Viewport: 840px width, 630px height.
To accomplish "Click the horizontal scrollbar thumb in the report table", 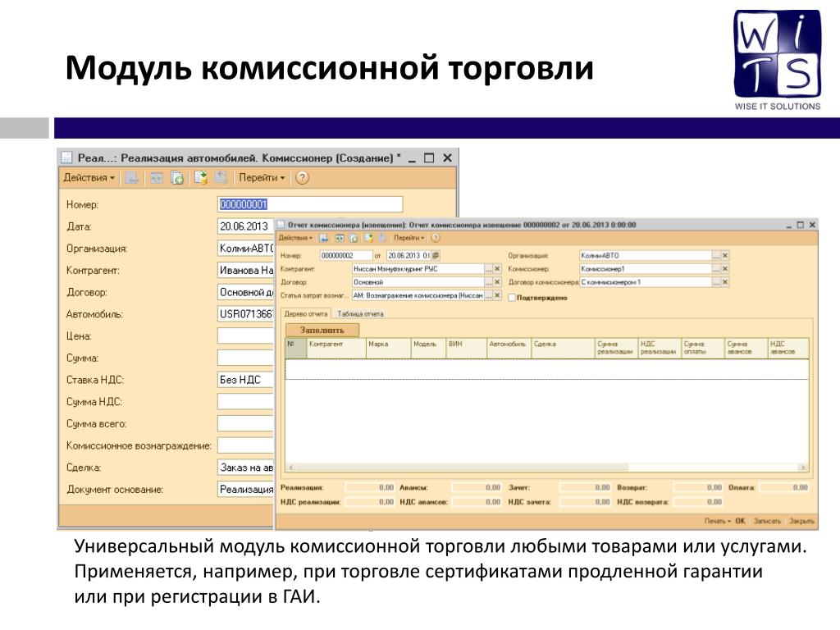I will coord(463,468).
